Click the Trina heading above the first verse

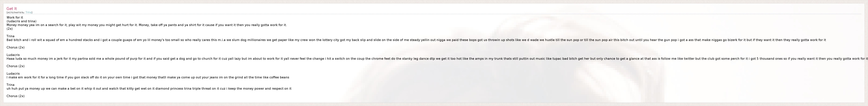point(10,36)
